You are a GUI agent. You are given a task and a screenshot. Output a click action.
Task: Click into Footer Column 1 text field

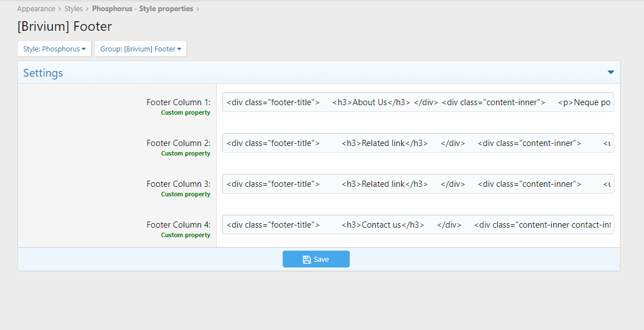[418, 102]
